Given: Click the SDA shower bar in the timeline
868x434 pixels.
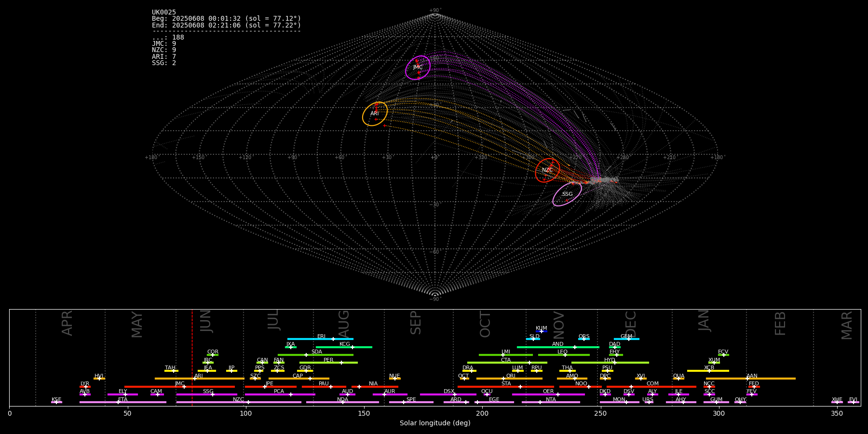Looking at the screenshot, I should click(x=315, y=355).
